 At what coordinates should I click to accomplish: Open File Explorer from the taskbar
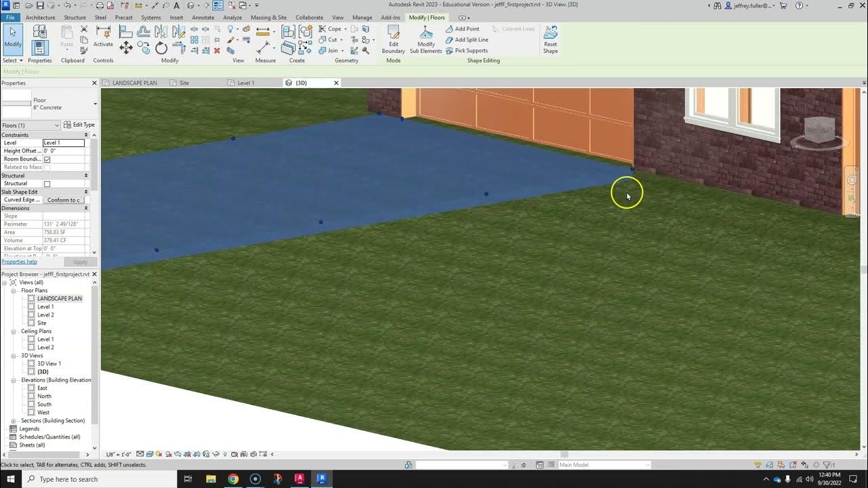210,479
